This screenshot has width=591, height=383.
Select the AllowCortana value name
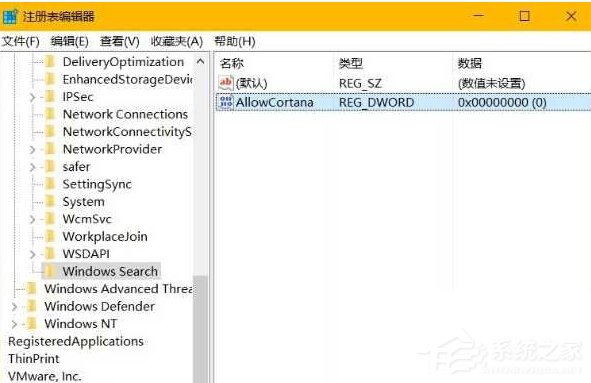pyautogui.click(x=274, y=102)
